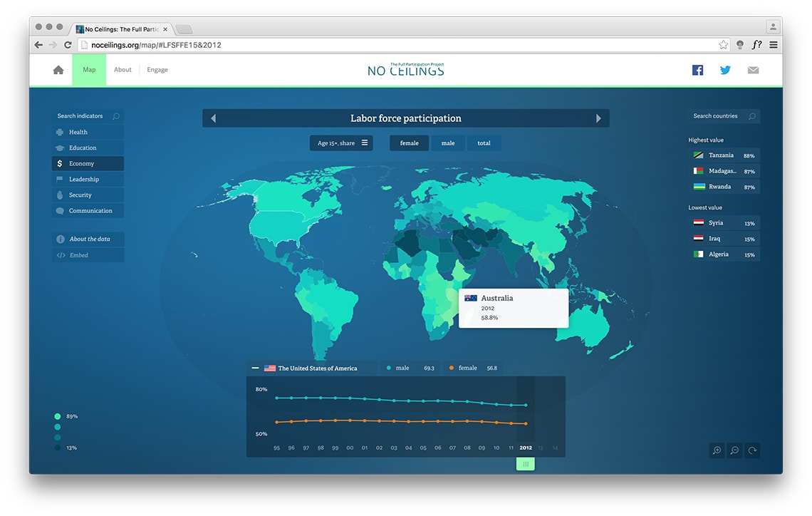Click the lightbulb extension icon

pyautogui.click(x=740, y=45)
